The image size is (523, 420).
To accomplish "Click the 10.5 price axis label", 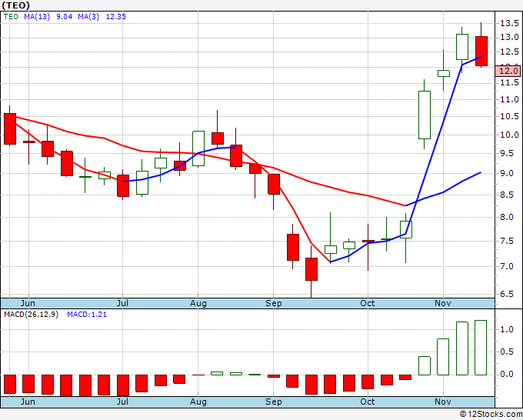I will click(509, 116).
